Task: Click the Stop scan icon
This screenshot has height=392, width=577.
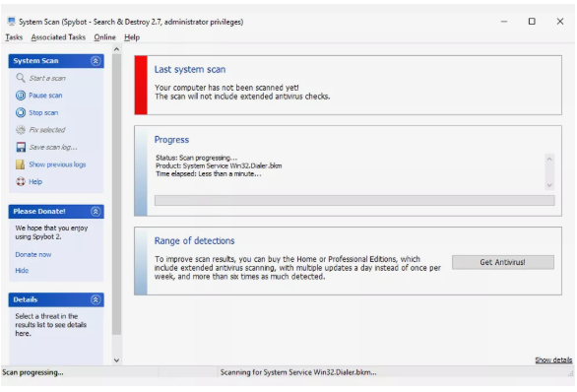Action: point(21,112)
